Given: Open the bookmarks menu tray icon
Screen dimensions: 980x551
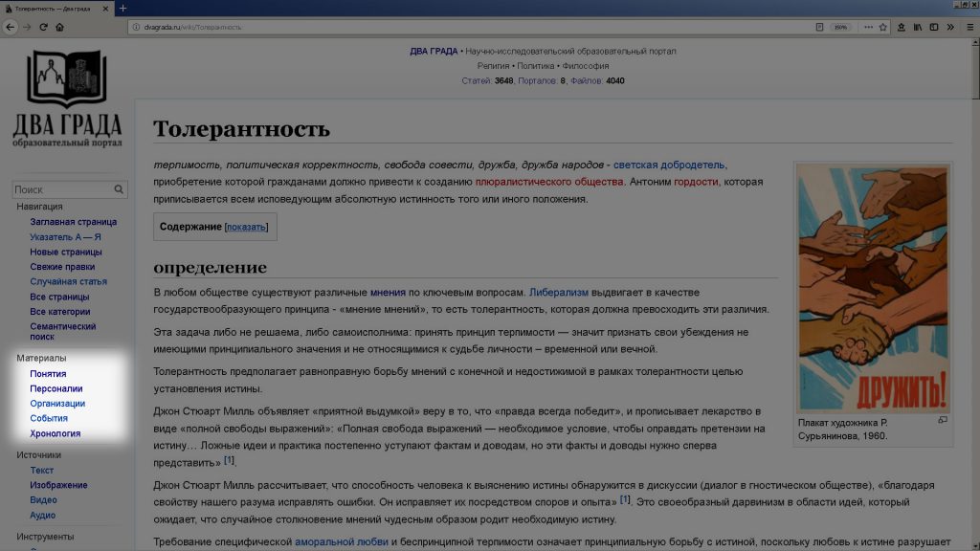Looking at the screenshot, I should pos(902,27).
